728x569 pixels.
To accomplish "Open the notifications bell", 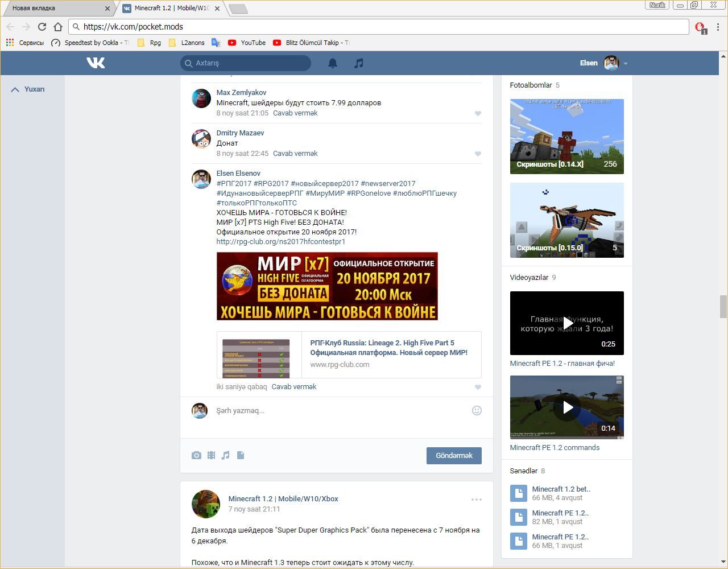I will 333,63.
